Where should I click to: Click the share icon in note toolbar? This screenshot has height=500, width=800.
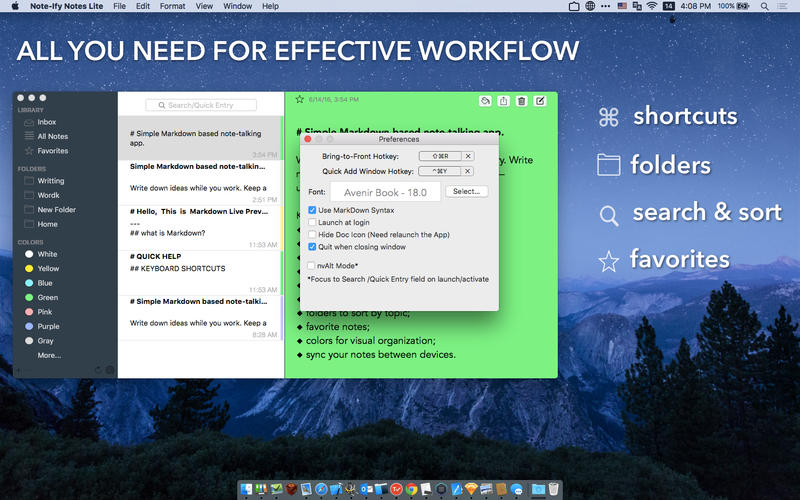(x=503, y=101)
